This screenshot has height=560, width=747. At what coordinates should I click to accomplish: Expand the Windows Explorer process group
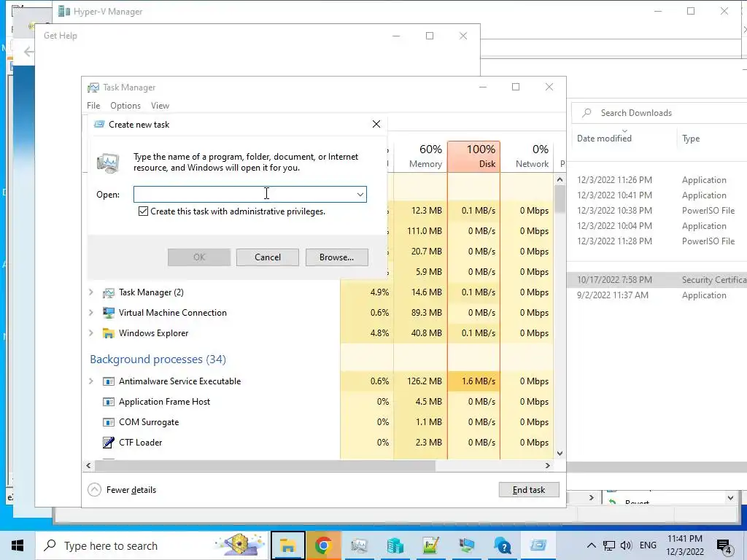(91, 332)
